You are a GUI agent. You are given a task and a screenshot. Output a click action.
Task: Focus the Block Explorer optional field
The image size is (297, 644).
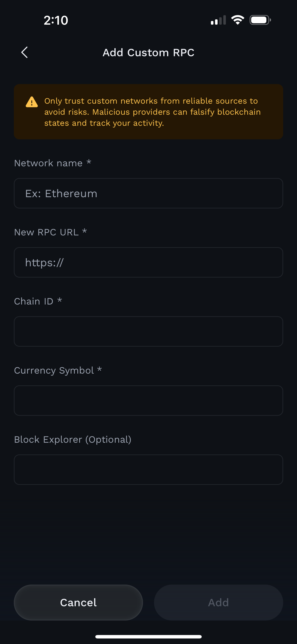click(x=148, y=469)
